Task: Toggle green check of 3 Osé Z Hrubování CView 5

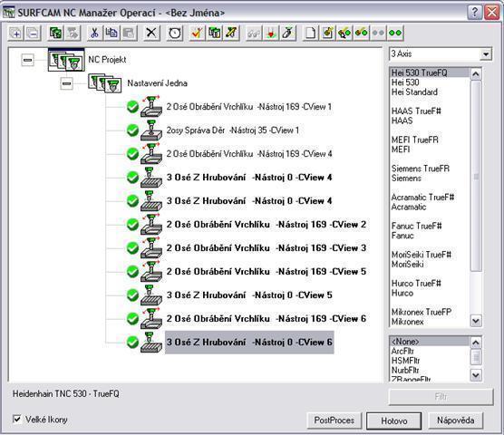Action: pyautogui.click(x=132, y=295)
